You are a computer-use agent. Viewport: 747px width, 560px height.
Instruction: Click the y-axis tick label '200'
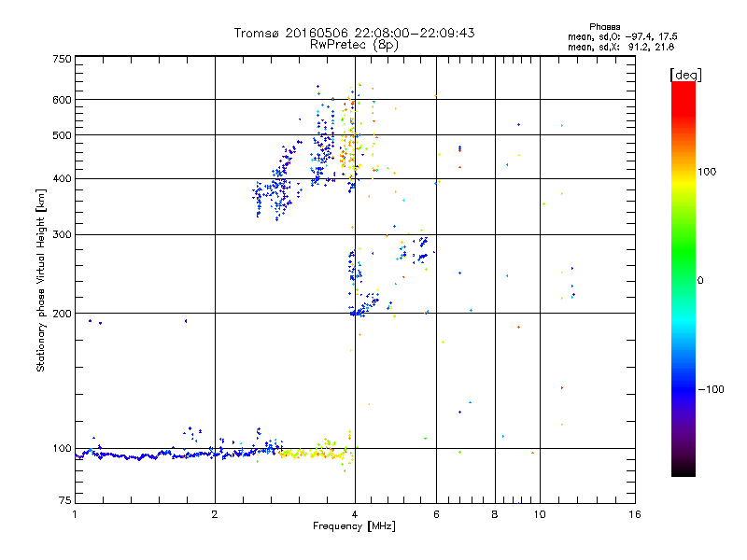coord(62,314)
